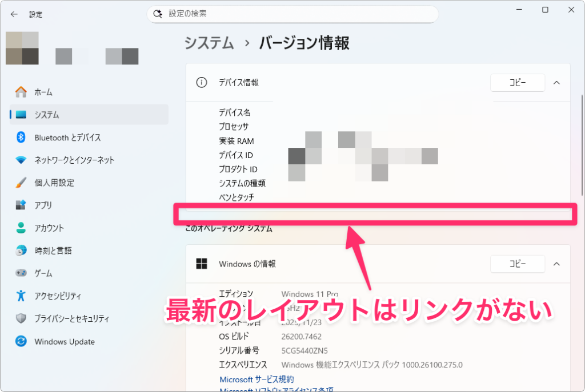Select the System monitor icon

[21, 115]
